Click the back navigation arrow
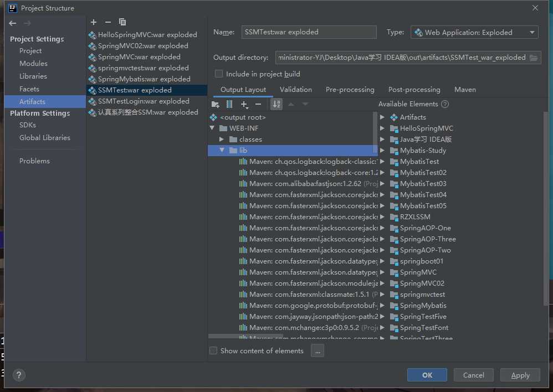553x392 pixels. (x=13, y=23)
